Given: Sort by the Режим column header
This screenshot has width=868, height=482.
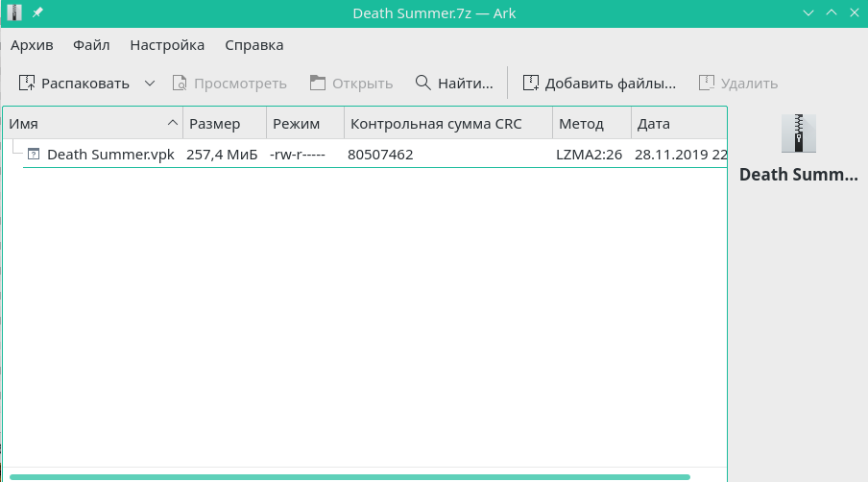Looking at the screenshot, I should (305, 124).
